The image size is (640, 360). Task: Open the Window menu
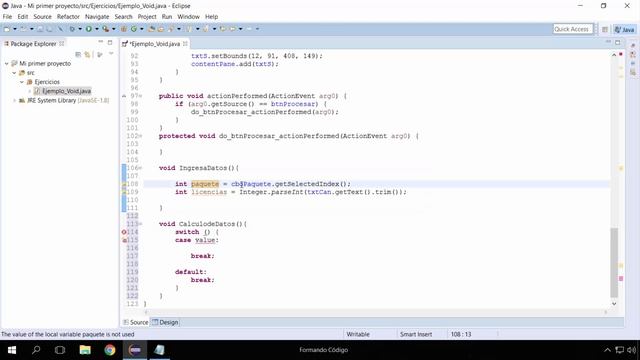[x=188, y=17]
